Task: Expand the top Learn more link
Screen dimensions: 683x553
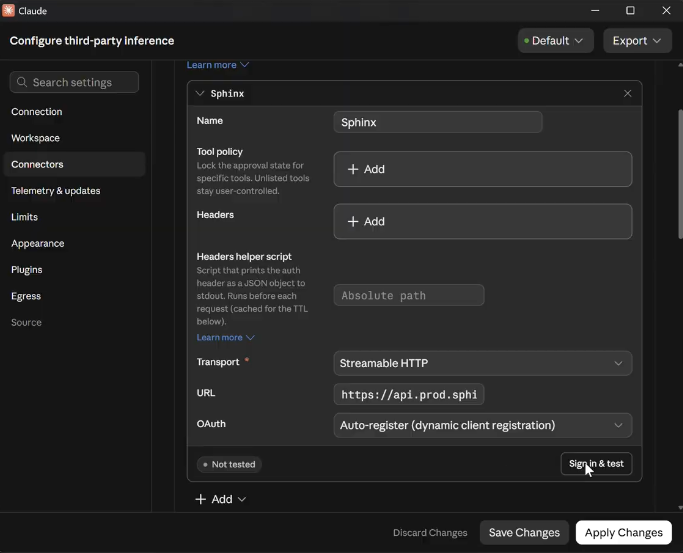Action: click(218, 65)
